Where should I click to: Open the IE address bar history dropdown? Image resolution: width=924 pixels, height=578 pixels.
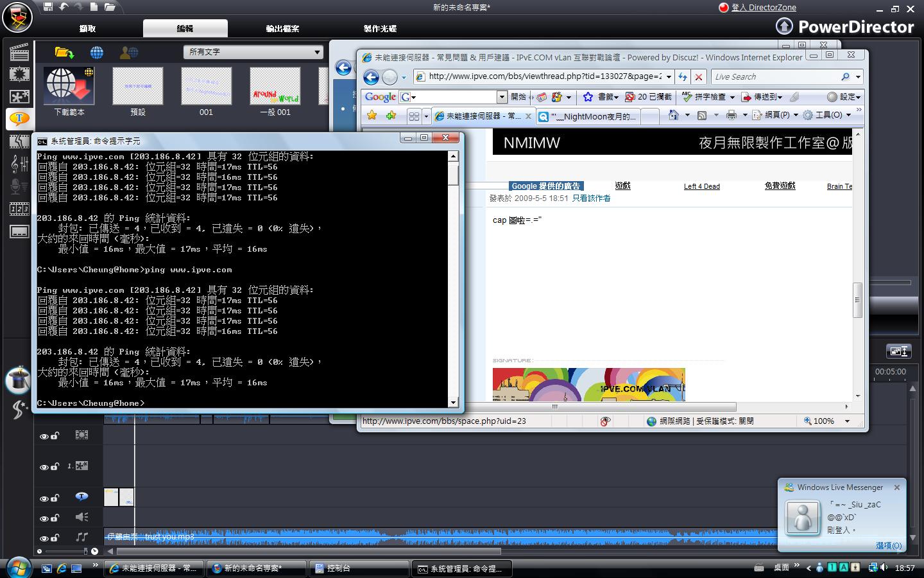(x=668, y=76)
